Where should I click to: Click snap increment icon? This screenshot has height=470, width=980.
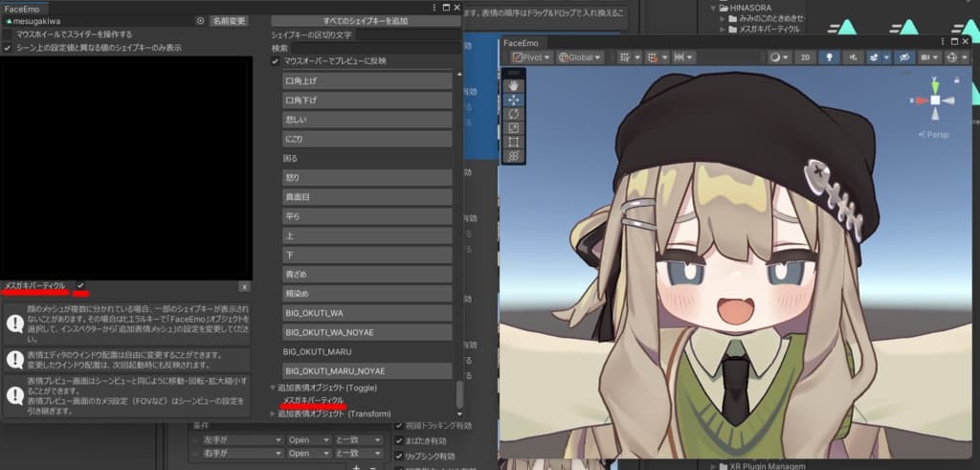(679, 57)
